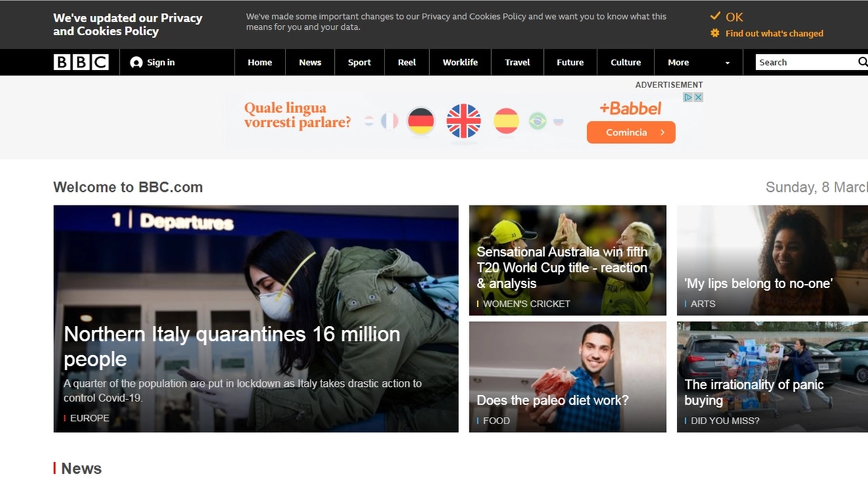Open Northern Italy quarantines 16 million people headline
The height and width of the screenshot is (488, 868).
coord(232,346)
